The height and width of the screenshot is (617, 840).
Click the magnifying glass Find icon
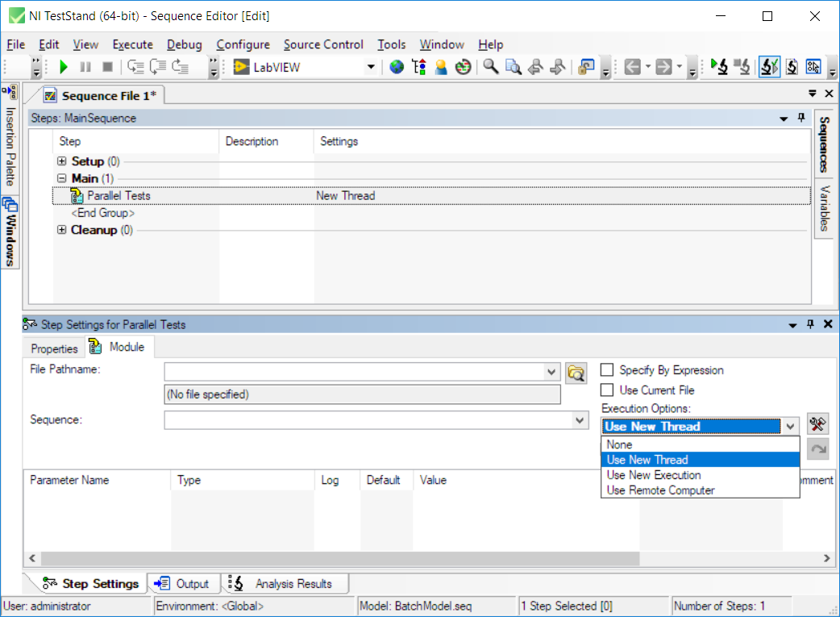pos(490,68)
